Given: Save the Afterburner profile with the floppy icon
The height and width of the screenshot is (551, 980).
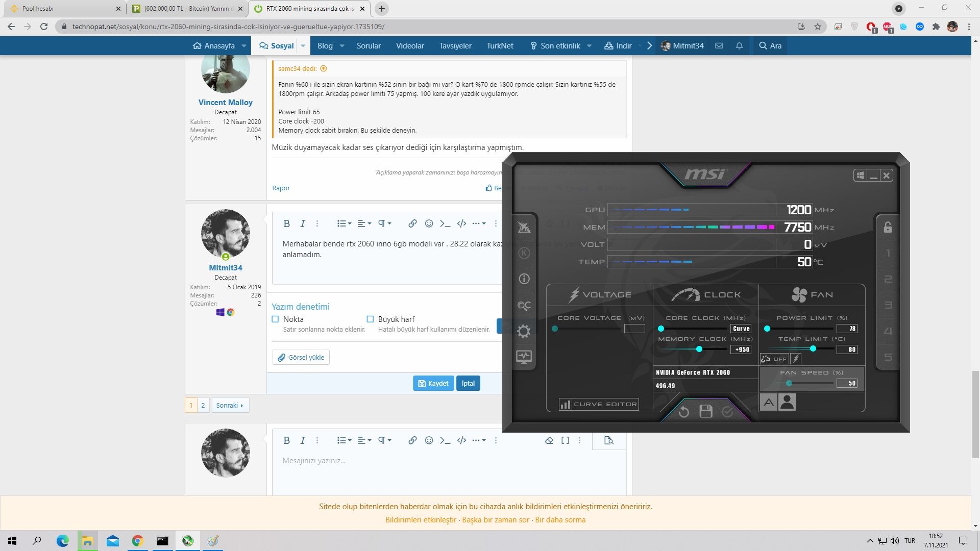Looking at the screenshot, I should 706,411.
